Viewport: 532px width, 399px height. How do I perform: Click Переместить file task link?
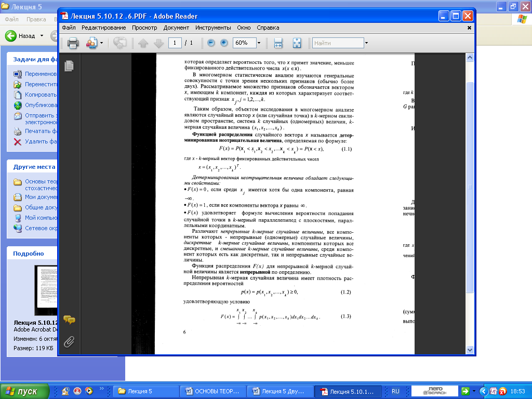point(35,84)
